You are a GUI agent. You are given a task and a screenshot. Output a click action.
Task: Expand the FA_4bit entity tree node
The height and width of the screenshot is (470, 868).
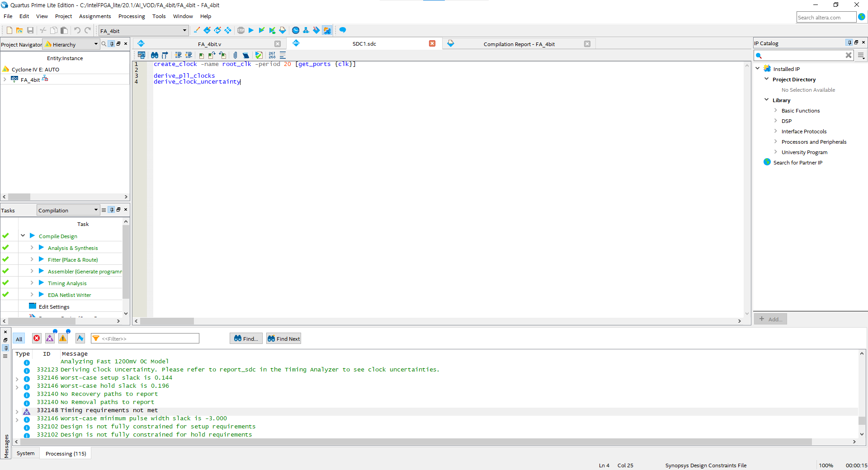click(x=5, y=80)
